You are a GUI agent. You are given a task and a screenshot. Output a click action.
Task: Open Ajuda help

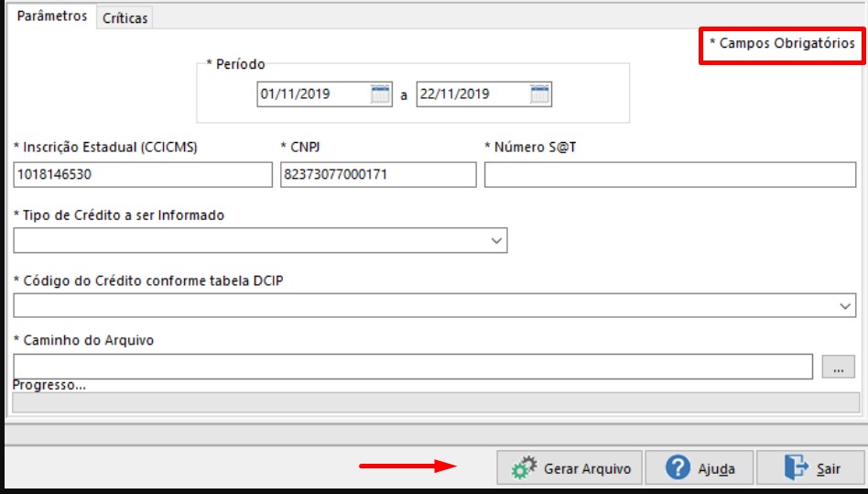point(700,468)
